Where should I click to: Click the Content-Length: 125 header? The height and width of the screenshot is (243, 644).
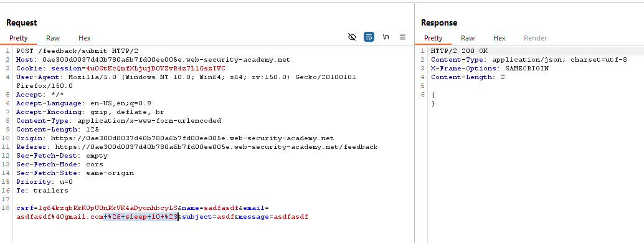(x=57, y=129)
